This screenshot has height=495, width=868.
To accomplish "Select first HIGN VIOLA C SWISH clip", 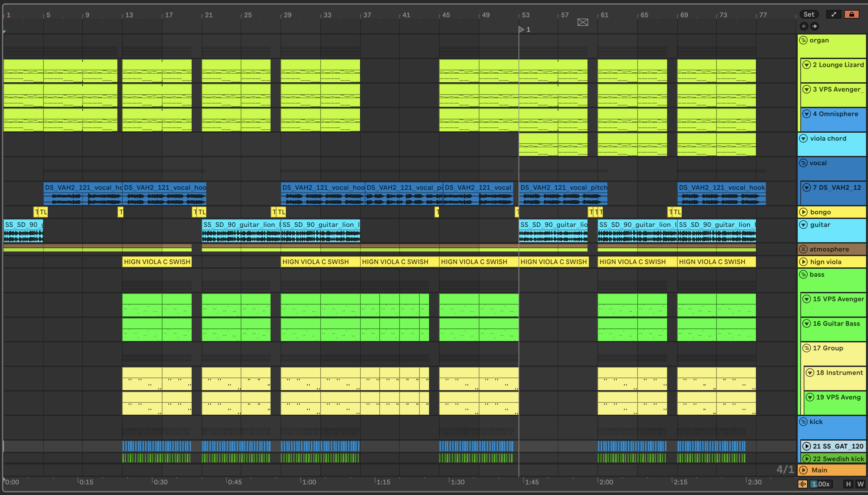I will [157, 261].
